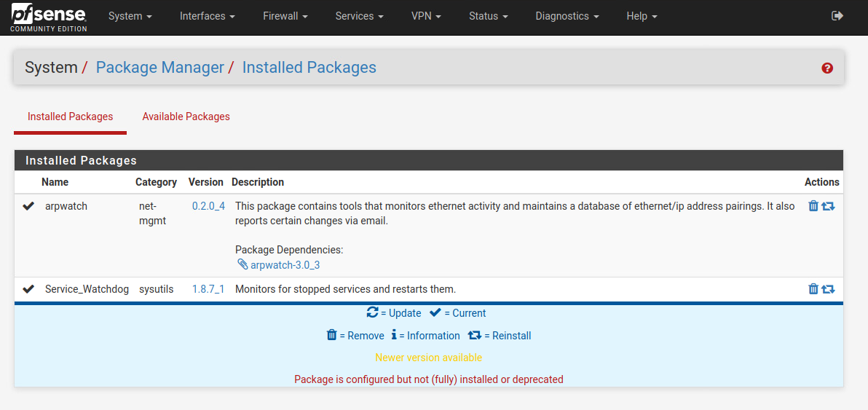
Task: Click the Service_Watchdog description text
Action: (345, 289)
